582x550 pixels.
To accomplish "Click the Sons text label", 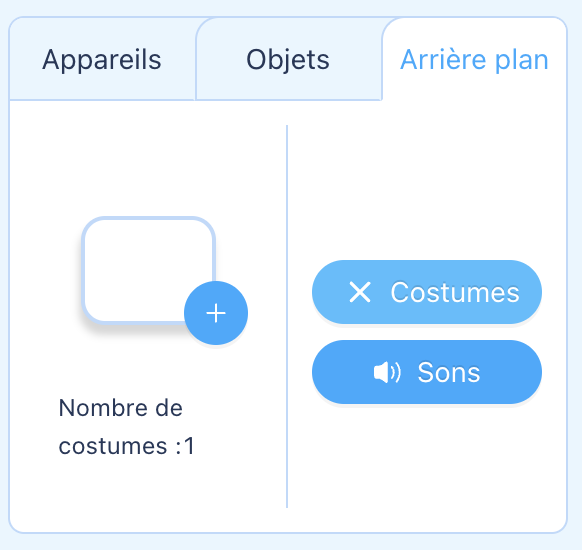I will [x=449, y=372].
